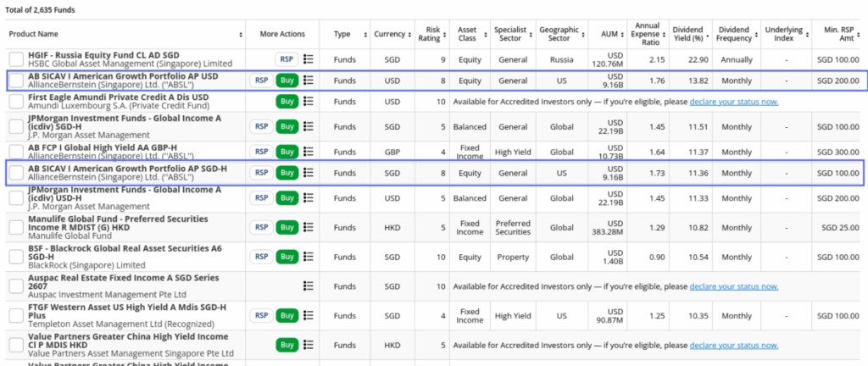Tick checkbox for AB FCP I Global High Yield

coord(17,152)
